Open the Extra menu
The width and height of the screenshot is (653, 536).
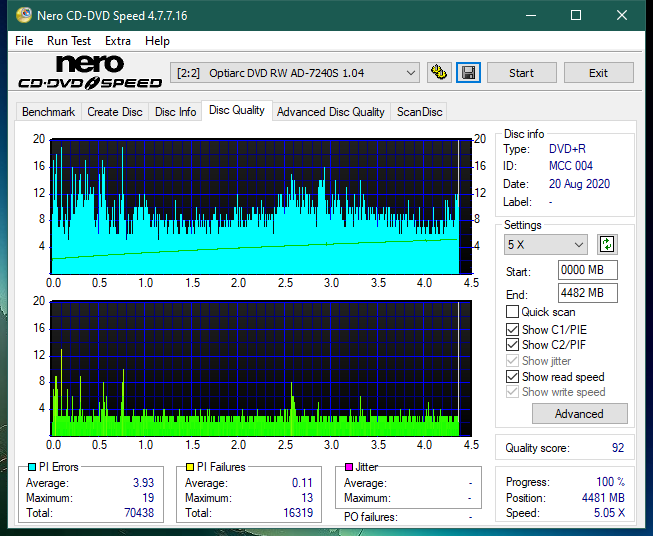(x=118, y=41)
